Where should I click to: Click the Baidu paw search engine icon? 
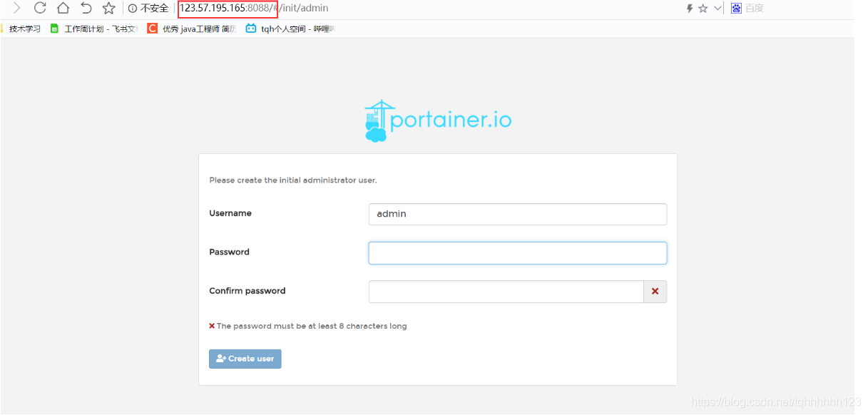(x=736, y=9)
